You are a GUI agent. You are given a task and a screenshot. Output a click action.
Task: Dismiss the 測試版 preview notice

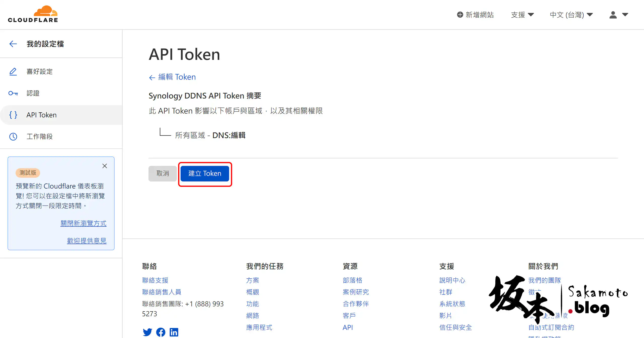click(105, 166)
